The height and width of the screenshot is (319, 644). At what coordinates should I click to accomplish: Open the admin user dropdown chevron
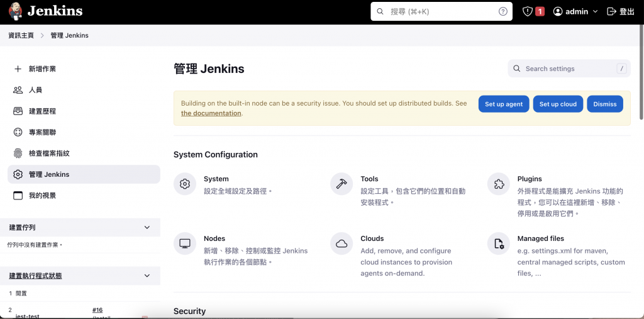(595, 11)
